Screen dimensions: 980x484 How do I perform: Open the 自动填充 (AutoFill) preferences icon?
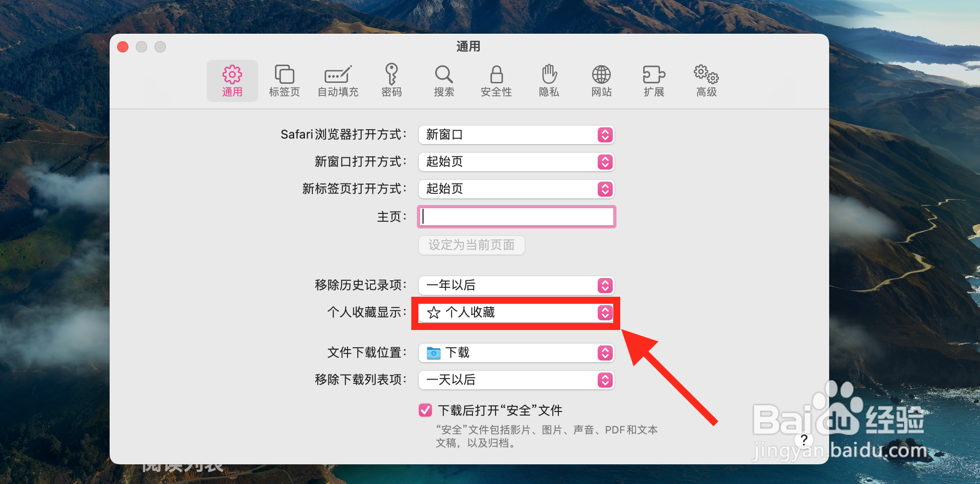tap(338, 81)
